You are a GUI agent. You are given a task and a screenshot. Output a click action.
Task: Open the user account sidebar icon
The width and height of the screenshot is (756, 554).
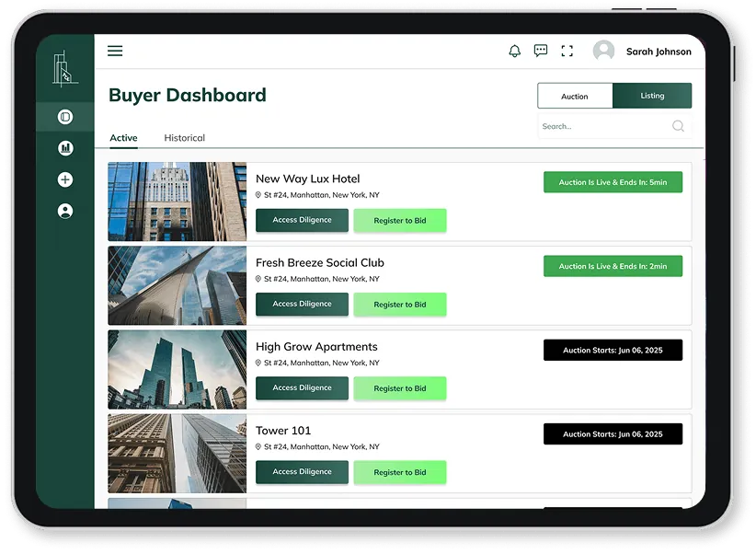pyautogui.click(x=65, y=211)
